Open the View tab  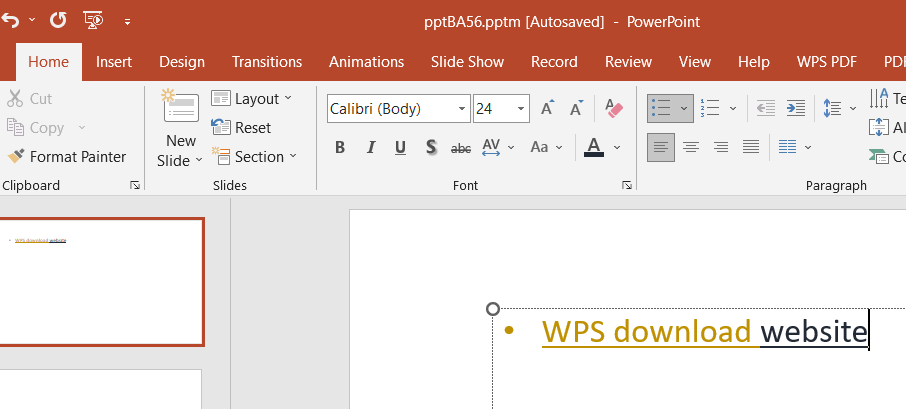pyautogui.click(x=695, y=62)
